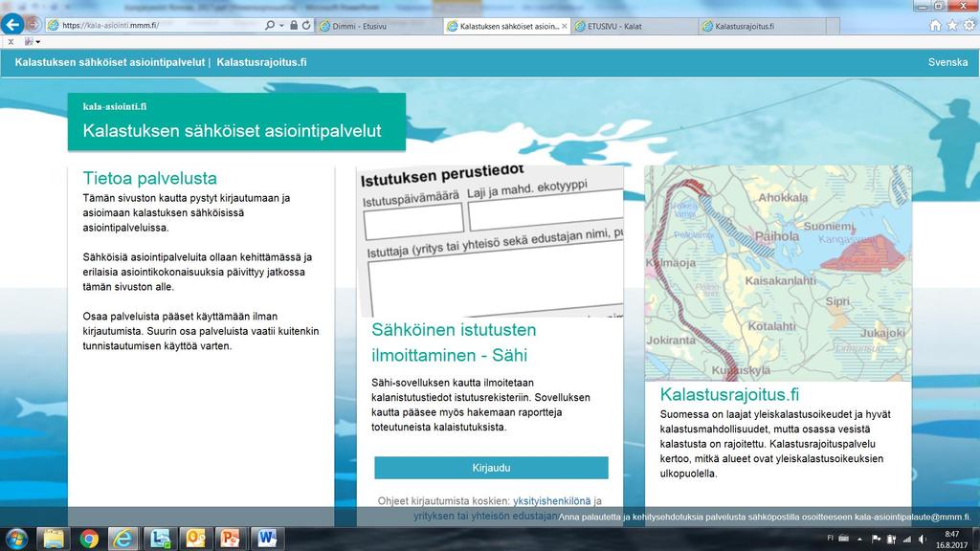The image size is (980, 551).
Task: Open PowerPoint from the taskbar
Action: click(x=231, y=539)
